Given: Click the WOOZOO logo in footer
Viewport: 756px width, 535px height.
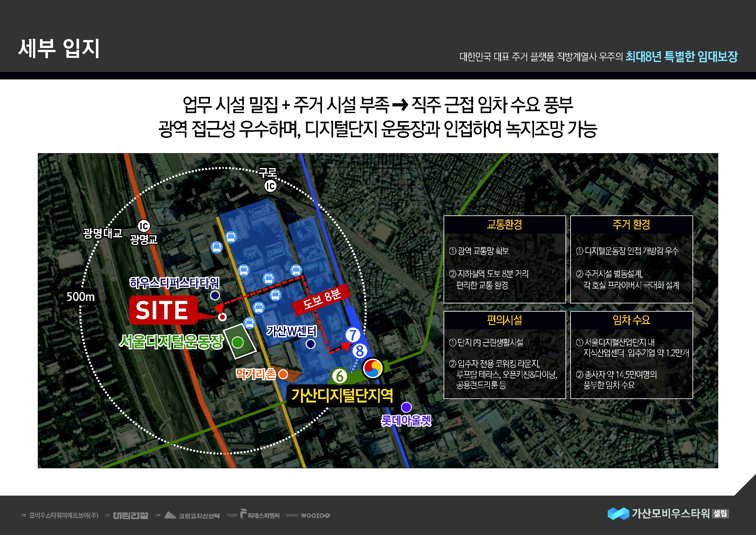Looking at the screenshot, I should tap(315, 516).
